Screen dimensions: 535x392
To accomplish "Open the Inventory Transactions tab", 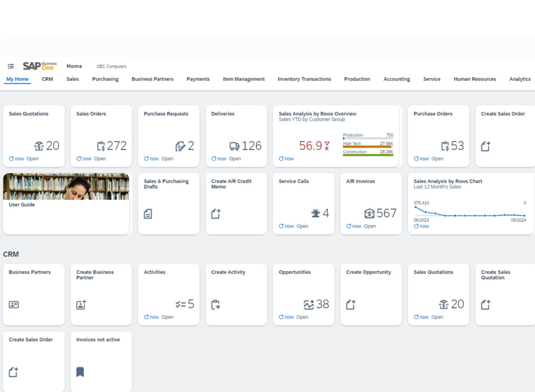I will (304, 79).
